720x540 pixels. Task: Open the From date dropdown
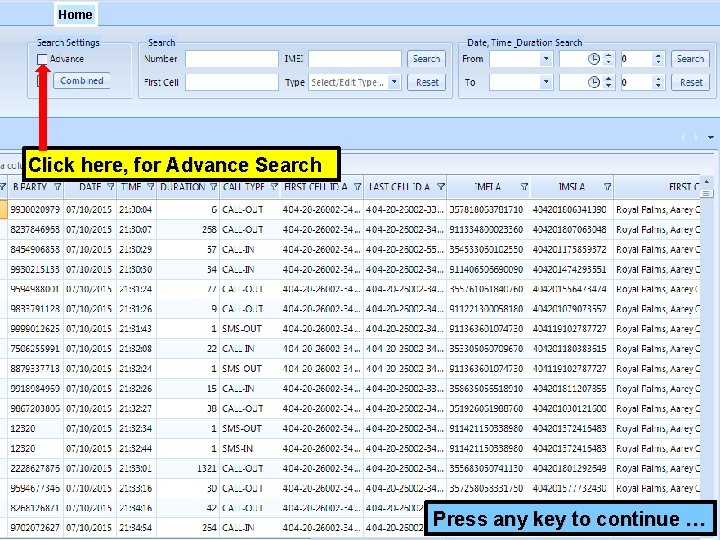(x=546, y=59)
